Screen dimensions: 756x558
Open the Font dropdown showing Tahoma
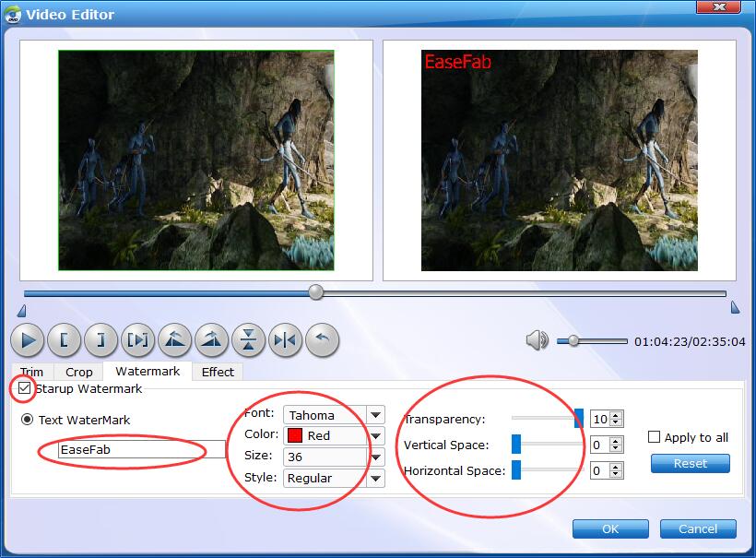click(375, 416)
